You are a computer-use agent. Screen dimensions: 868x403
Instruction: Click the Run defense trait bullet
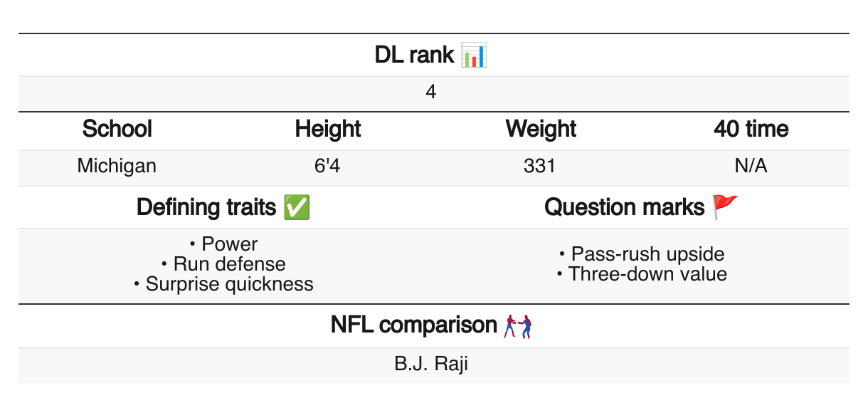point(223,264)
